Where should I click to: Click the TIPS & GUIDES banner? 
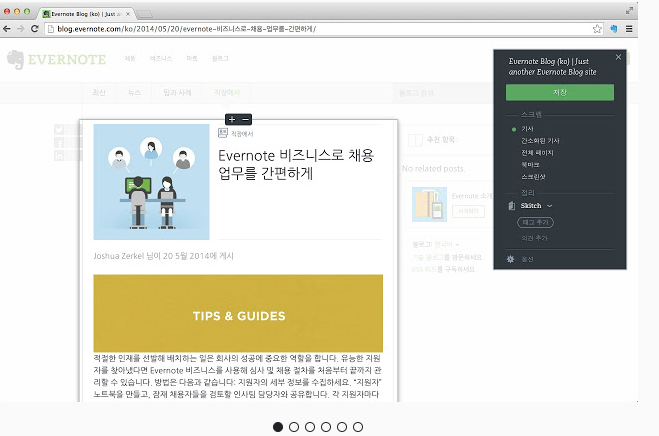[x=238, y=313]
